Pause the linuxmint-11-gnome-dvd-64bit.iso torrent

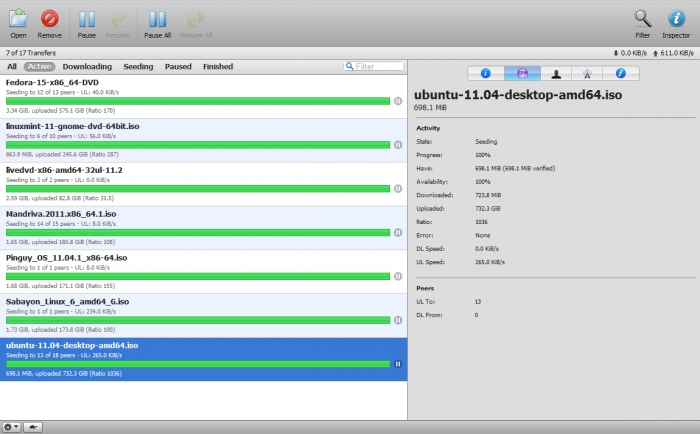[x=398, y=145]
